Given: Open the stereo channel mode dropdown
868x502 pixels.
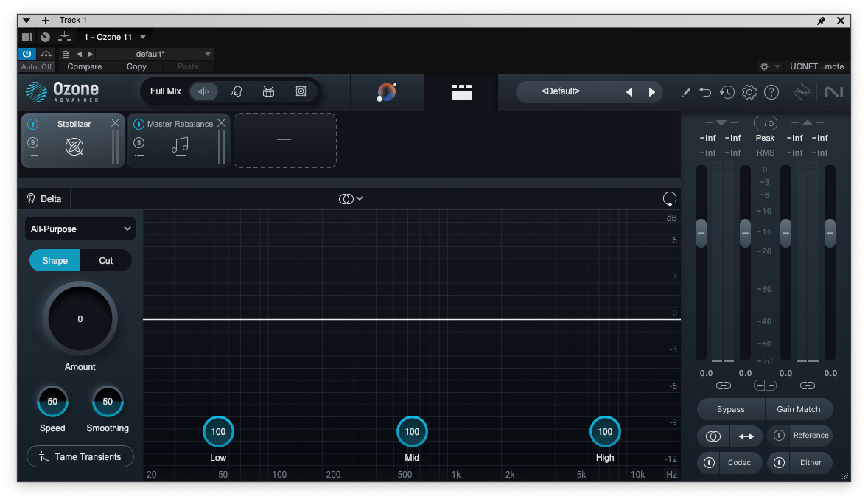Looking at the screenshot, I should (x=351, y=199).
